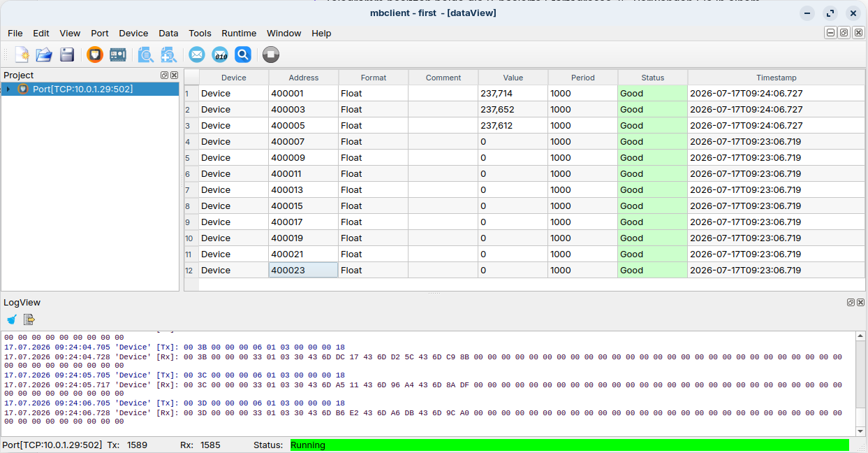This screenshot has width=868, height=453.
Task: Click the value cell 237,652
Action: point(513,109)
